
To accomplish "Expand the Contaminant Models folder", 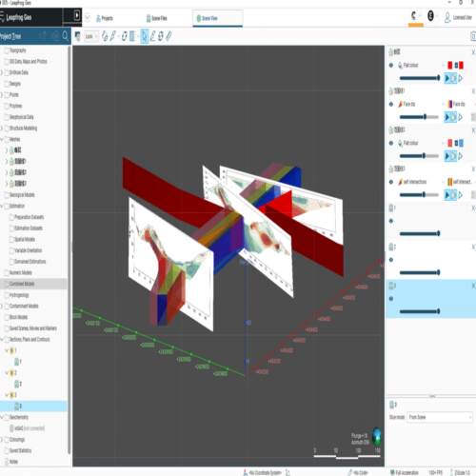I will pos(2,306).
